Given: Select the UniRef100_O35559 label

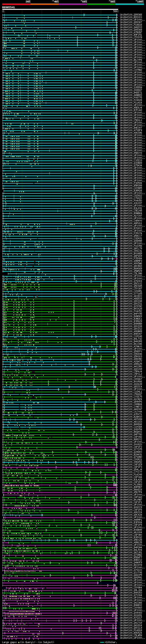Looking at the screenshot, I should tap(131, 87).
